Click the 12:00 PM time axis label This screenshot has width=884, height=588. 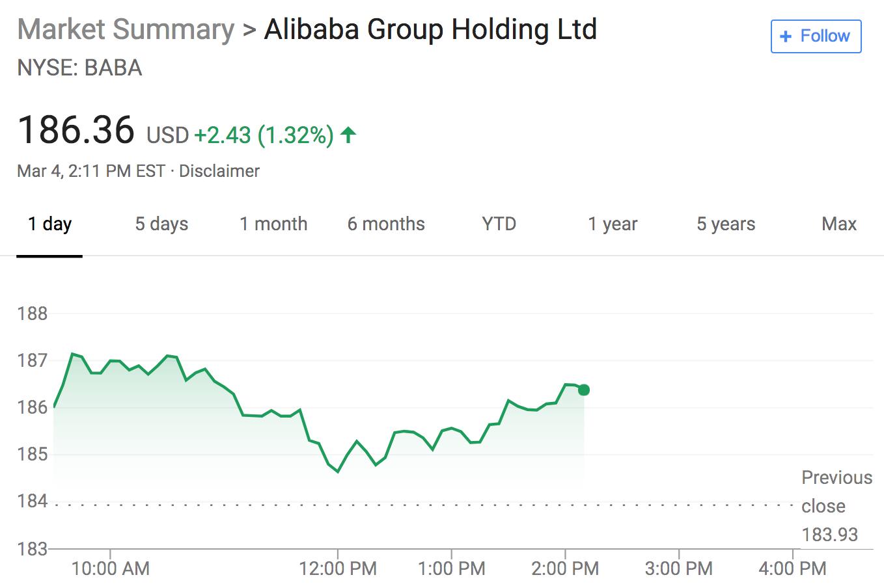[x=338, y=568]
